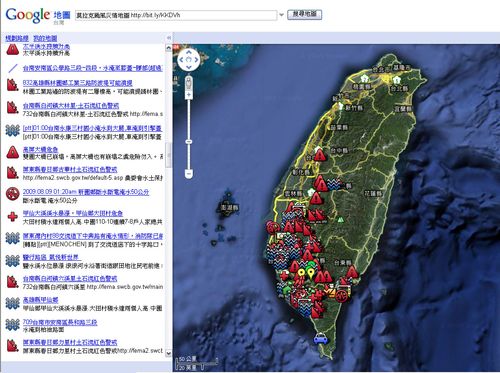The width and height of the screenshot is (500, 373).
Task: Click the blue car marker in southern Taiwan
Action: 320,338
